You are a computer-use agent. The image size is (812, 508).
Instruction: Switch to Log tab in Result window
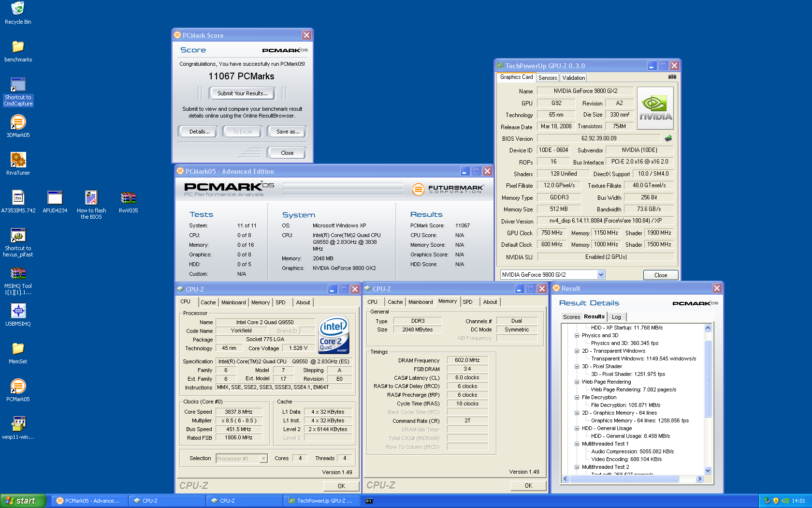point(616,317)
